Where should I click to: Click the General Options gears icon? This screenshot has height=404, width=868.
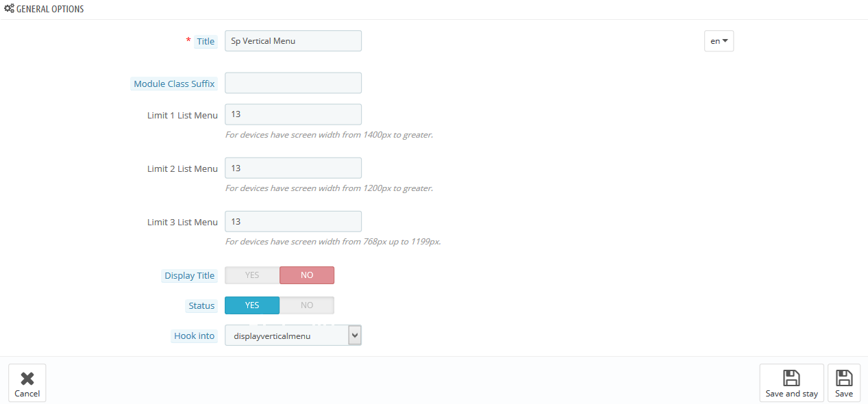[x=9, y=10]
